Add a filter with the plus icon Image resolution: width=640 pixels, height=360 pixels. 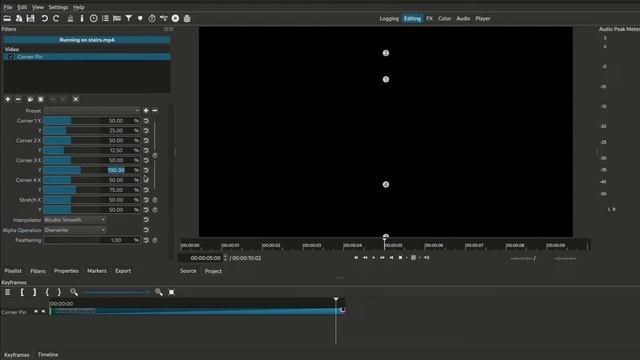[x=8, y=99]
